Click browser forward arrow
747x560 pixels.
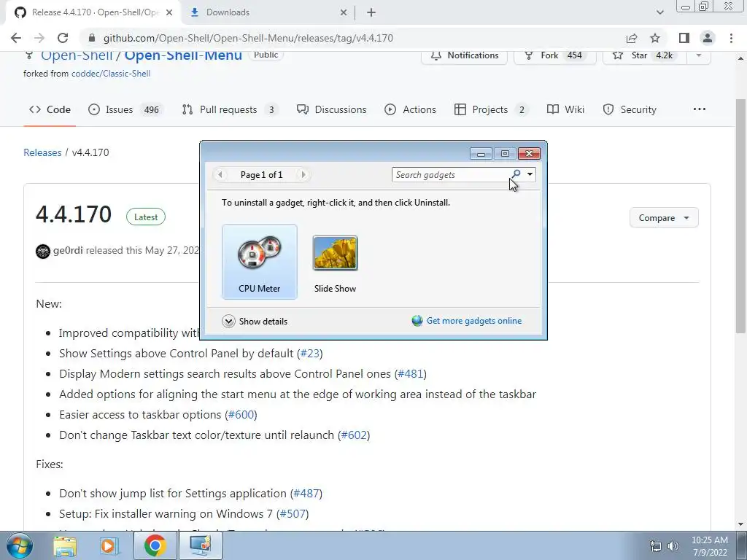click(x=39, y=38)
